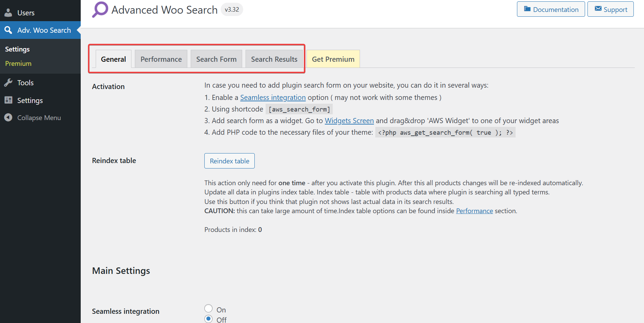Viewport: 644px width, 323px height.
Task: Follow the Performance link in caution text
Action: (474, 211)
